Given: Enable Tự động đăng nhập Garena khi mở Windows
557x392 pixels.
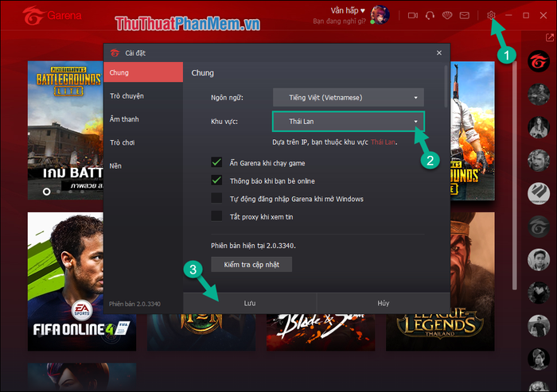Looking at the screenshot, I should (216, 198).
